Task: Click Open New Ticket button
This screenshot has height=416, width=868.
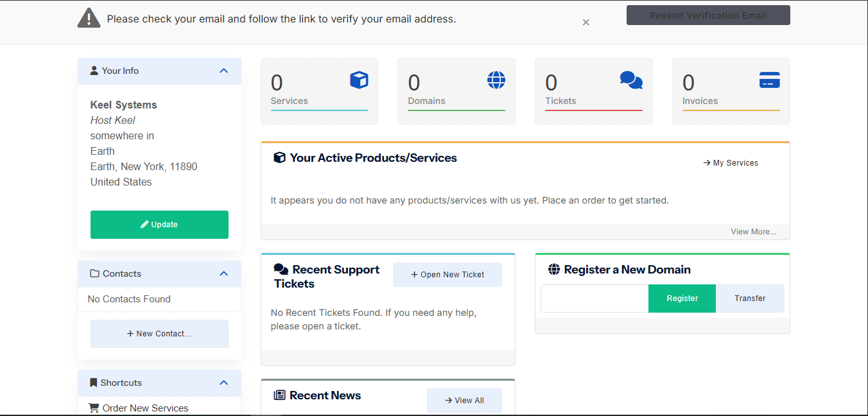Action: click(x=447, y=275)
